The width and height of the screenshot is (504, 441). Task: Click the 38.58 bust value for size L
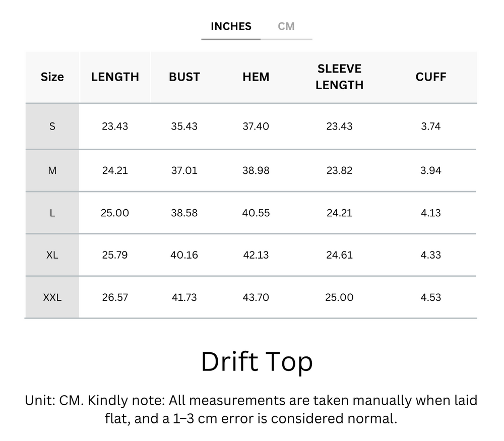pyautogui.click(x=184, y=213)
